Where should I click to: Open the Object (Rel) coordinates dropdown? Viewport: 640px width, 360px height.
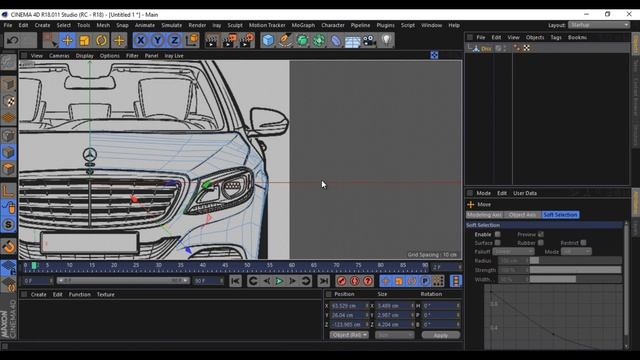tap(349, 335)
